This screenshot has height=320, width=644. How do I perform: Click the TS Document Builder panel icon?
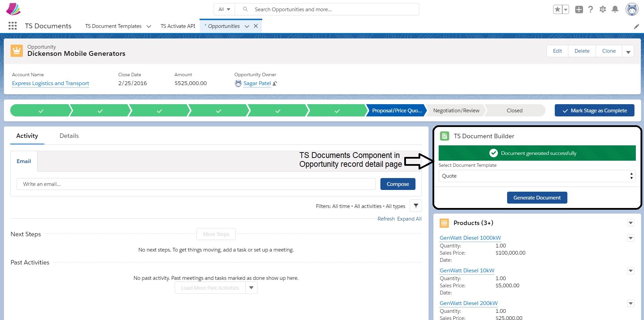tap(444, 136)
